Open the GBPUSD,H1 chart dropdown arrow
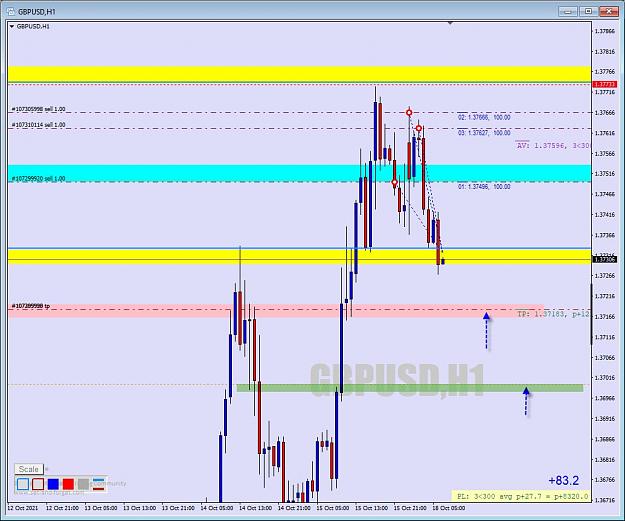The width and height of the screenshot is (625, 521). pyautogui.click(x=12, y=27)
